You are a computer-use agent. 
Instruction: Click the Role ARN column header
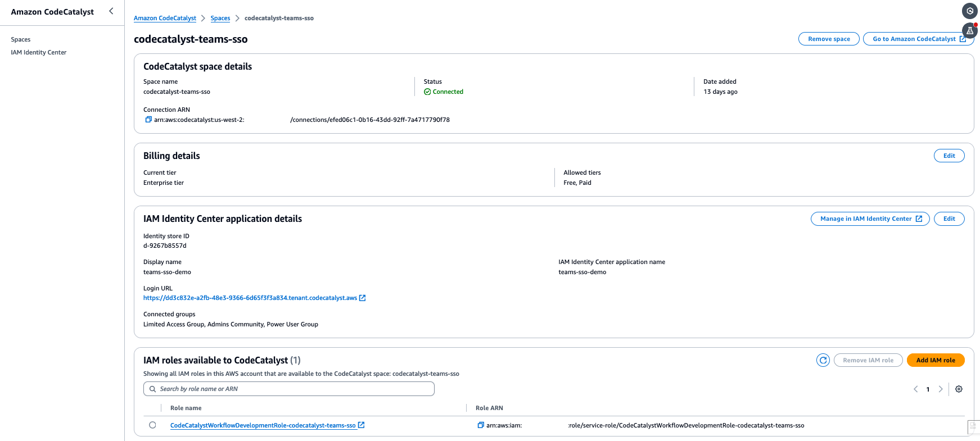point(489,408)
